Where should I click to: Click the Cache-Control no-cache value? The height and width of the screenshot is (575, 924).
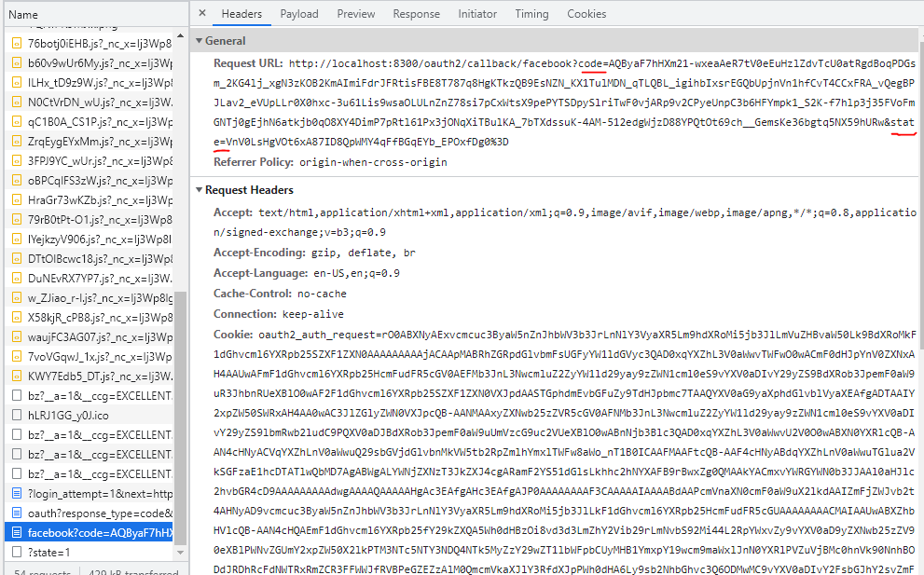pyautogui.click(x=322, y=294)
